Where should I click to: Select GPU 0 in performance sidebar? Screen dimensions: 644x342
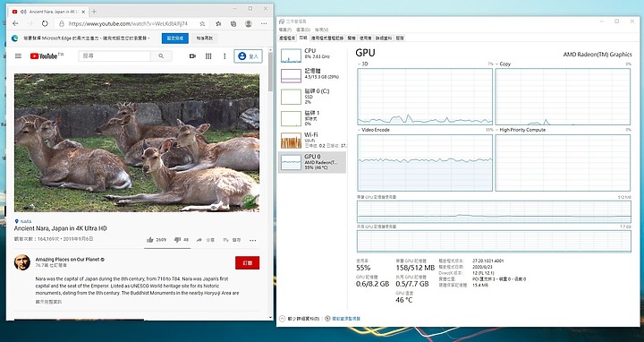pos(312,162)
